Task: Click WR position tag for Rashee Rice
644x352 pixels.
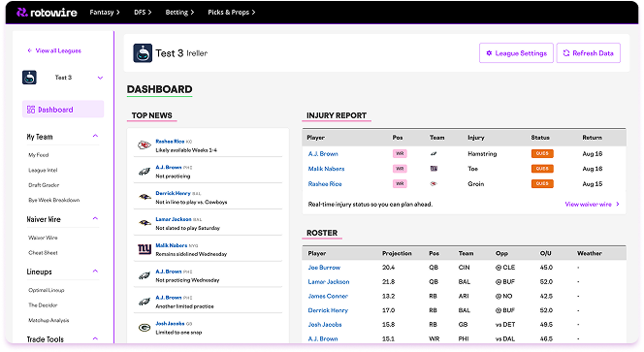Action: 400,183
